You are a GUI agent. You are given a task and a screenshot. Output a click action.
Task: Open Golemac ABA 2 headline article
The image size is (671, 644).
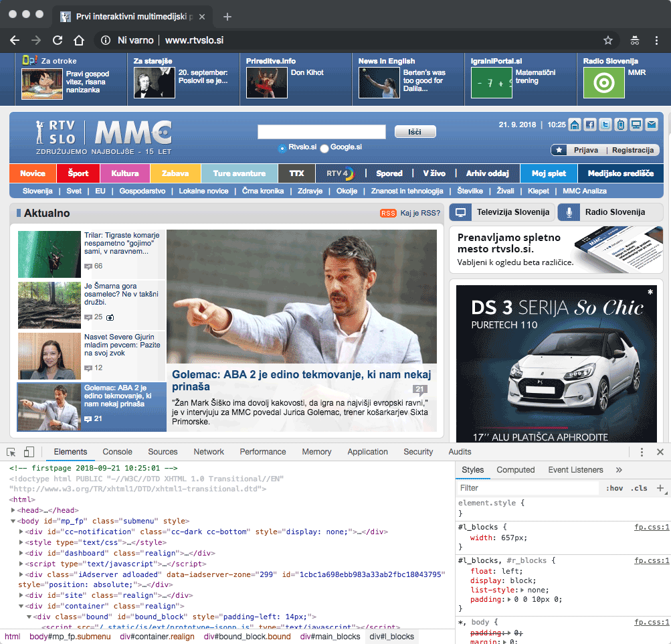tap(301, 381)
